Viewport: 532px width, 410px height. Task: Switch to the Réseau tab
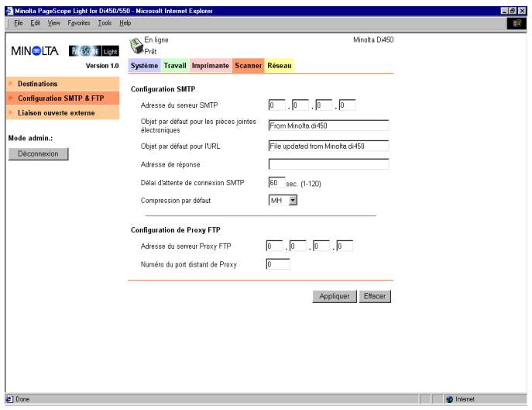coord(280,66)
